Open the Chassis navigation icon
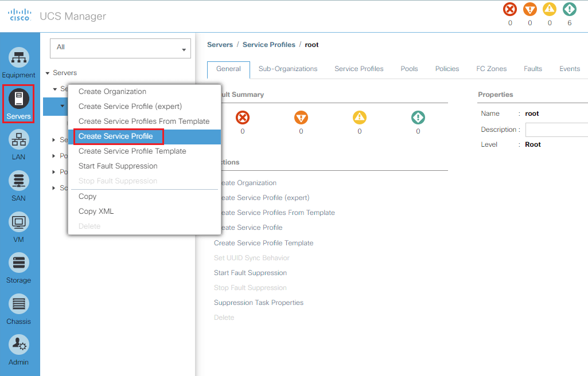 point(19,304)
